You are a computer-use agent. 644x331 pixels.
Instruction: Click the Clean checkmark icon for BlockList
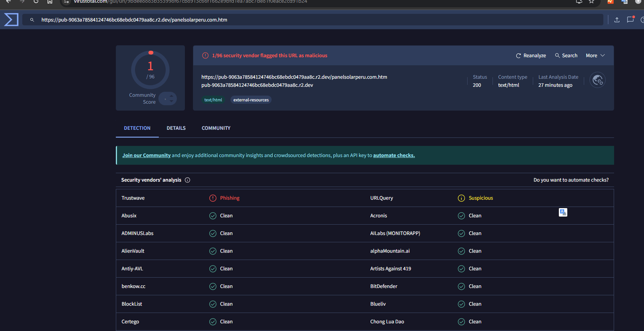click(213, 304)
